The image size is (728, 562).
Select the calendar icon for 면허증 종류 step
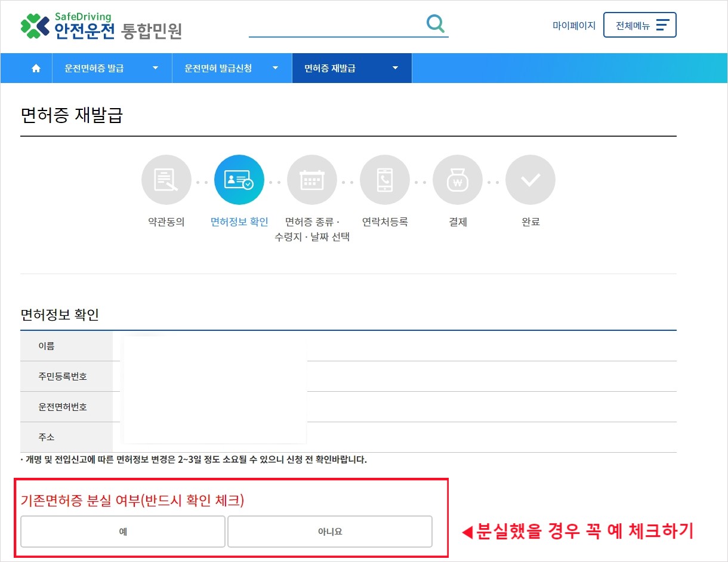point(311,179)
